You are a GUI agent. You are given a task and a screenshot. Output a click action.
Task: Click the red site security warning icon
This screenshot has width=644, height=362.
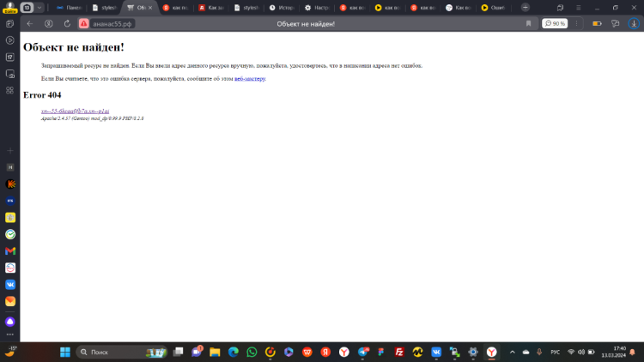(84, 24)
